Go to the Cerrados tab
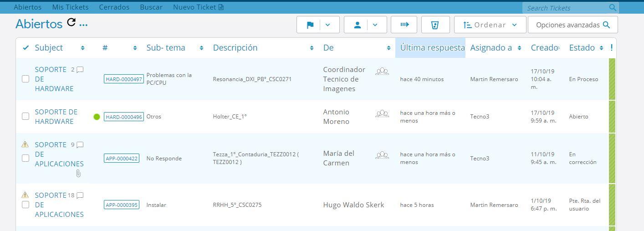Viewport: 644px width, 231px height. pyautogui.click(x=114, y=7)
